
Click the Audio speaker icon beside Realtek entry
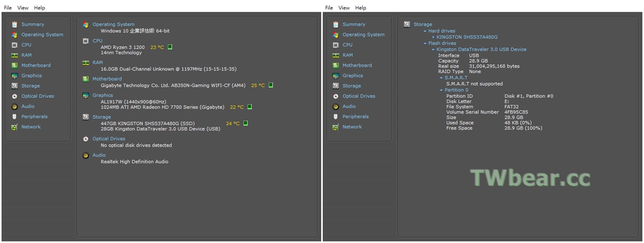(x=86, y=155)
